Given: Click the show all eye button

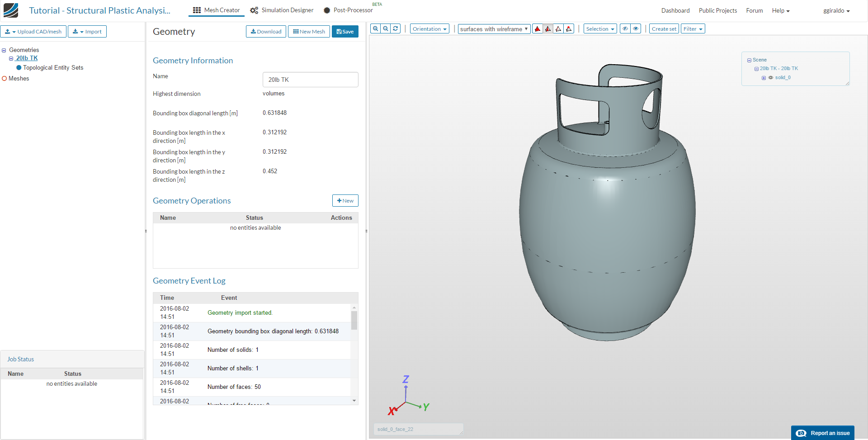Looking at the screenshot, I should pyautogui.click(x=636, y=29).
